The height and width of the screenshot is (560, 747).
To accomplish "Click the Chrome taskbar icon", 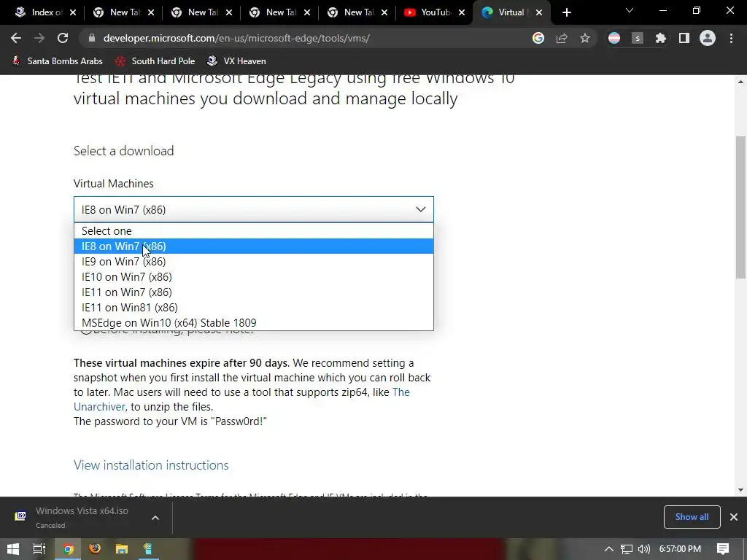I will pos(68,549).
